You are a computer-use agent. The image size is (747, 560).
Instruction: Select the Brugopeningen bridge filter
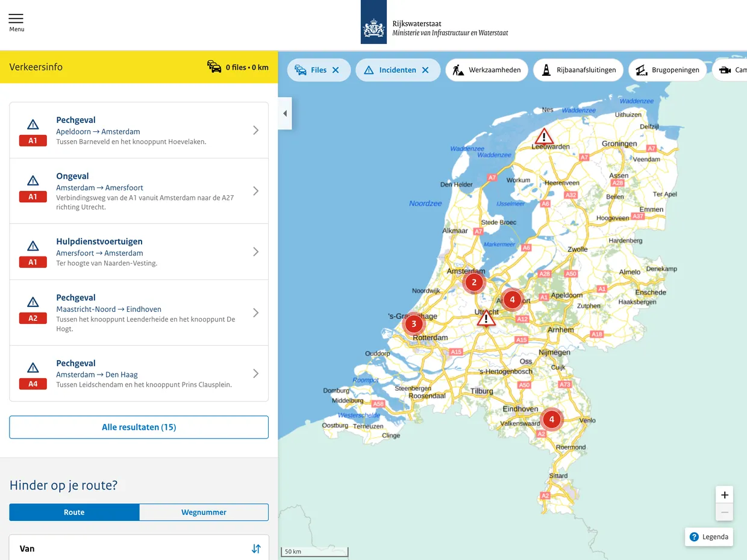[x=667, y=69]
